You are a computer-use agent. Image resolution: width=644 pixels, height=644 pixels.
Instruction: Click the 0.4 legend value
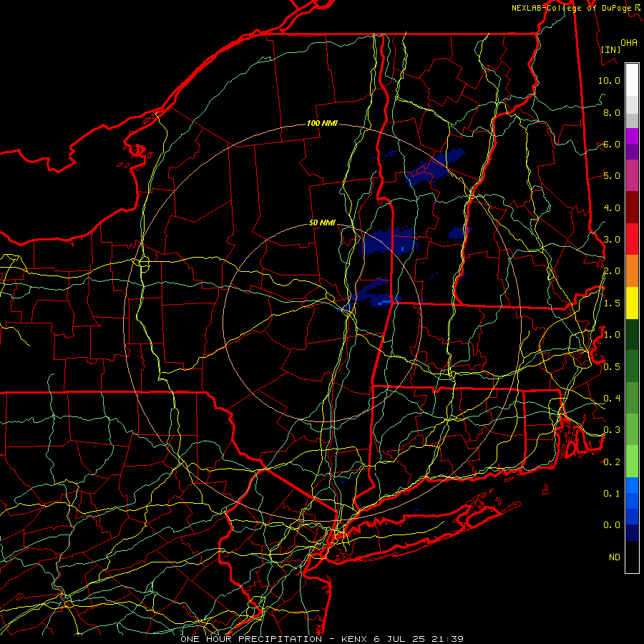[612, 398]
